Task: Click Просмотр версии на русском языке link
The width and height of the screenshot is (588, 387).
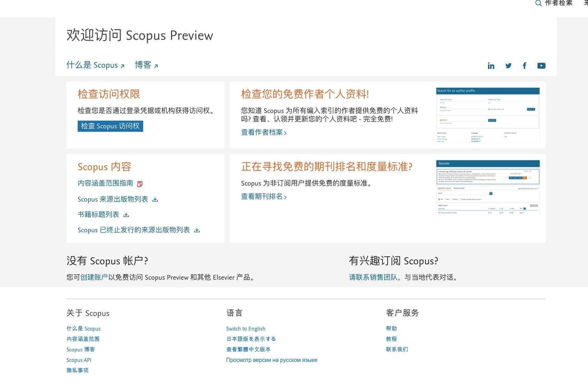Action: (x=272, y=360)
